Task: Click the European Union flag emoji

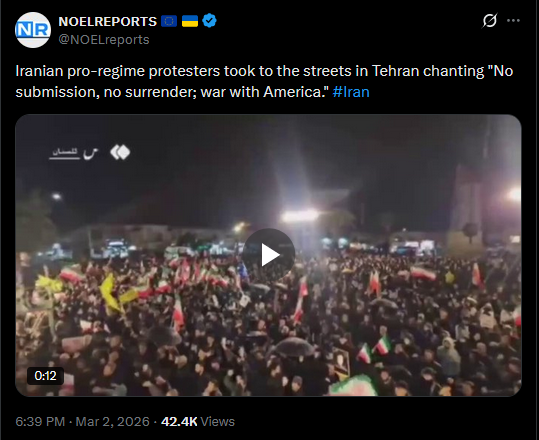Action: pos(169,21)
